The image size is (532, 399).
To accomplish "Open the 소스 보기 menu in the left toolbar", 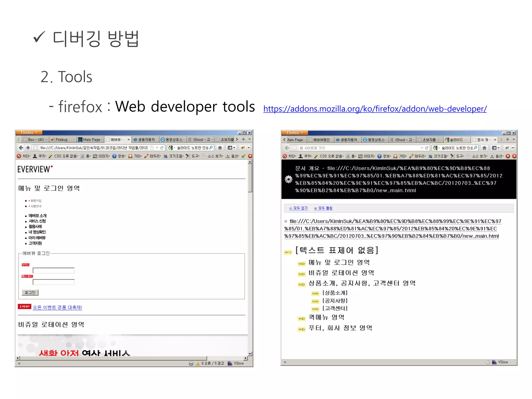I will [x=213, y=156].
